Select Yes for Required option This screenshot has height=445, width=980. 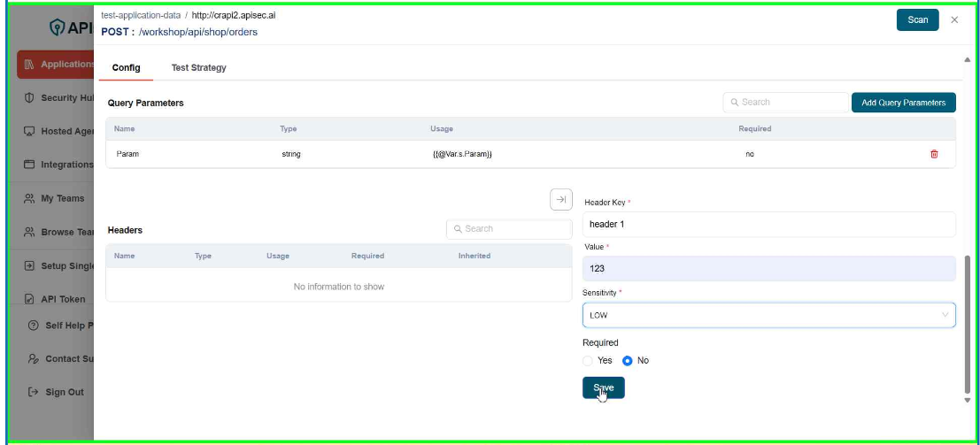tap(589, 361)
